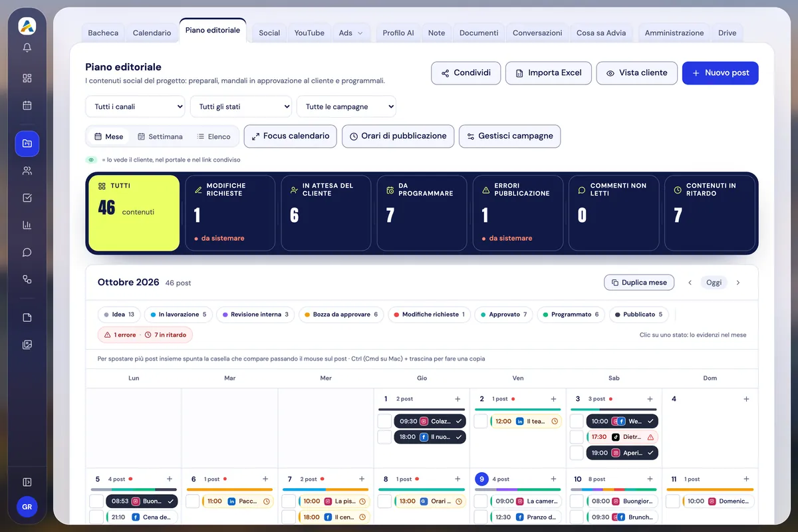Click Importa Excel button
The width and height of the screenshot is (798, 532).
548,73
